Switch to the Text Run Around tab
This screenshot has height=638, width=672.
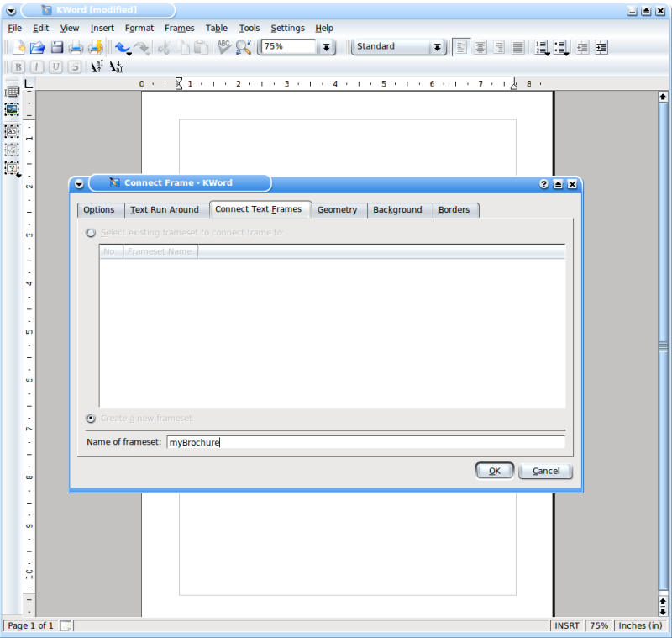click(x=165, y=209)
